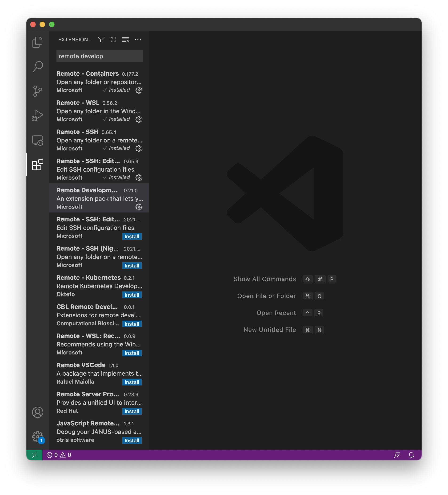Open manage options for Remote - WSL extension

139,120
